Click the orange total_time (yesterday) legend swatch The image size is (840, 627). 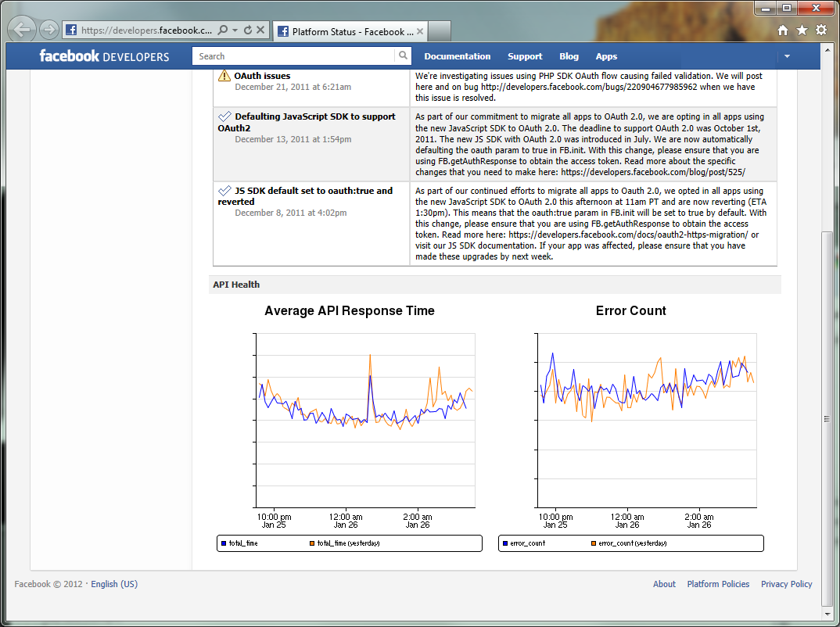(x=312, y=543)
